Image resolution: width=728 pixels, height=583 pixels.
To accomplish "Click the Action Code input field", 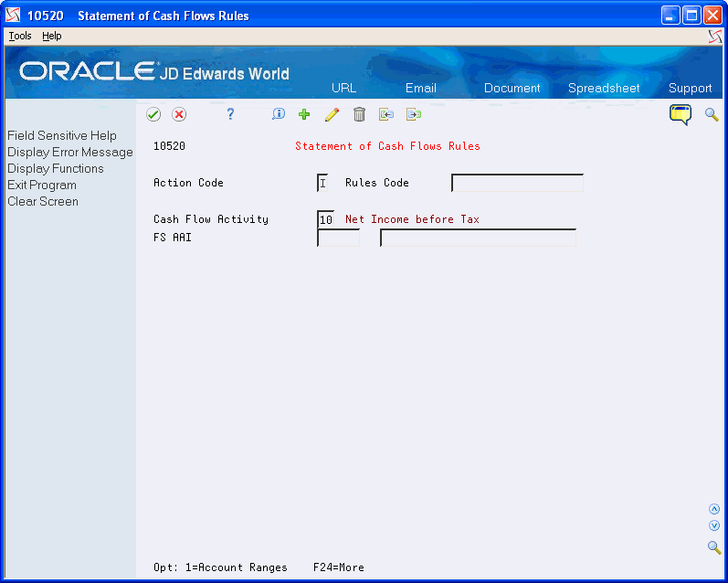I will click(x=322, y=183).
